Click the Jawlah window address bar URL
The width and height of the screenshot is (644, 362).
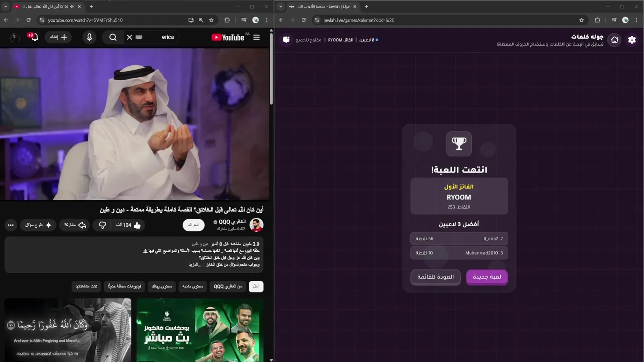tap(359, 20)
